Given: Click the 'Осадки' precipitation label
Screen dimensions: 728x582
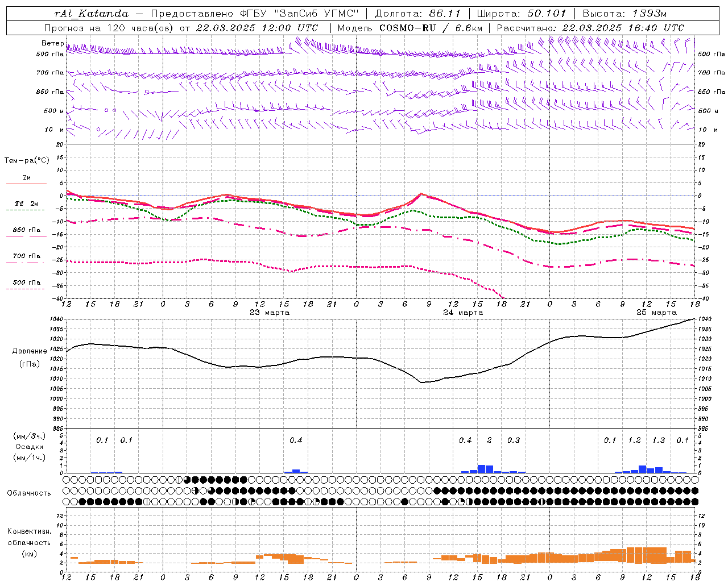Looking at the screenshot, I should click(x=30, y=447).
